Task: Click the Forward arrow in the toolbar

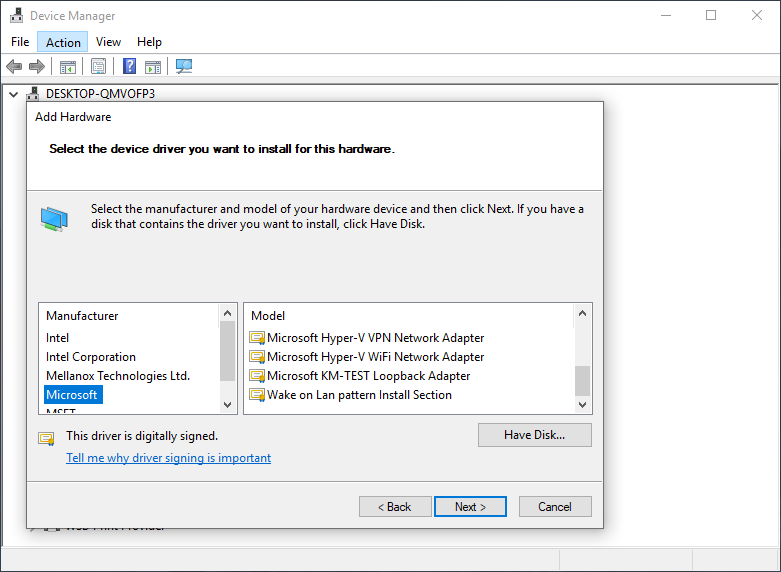Action: pyautogui.click(x=37, y=67)
